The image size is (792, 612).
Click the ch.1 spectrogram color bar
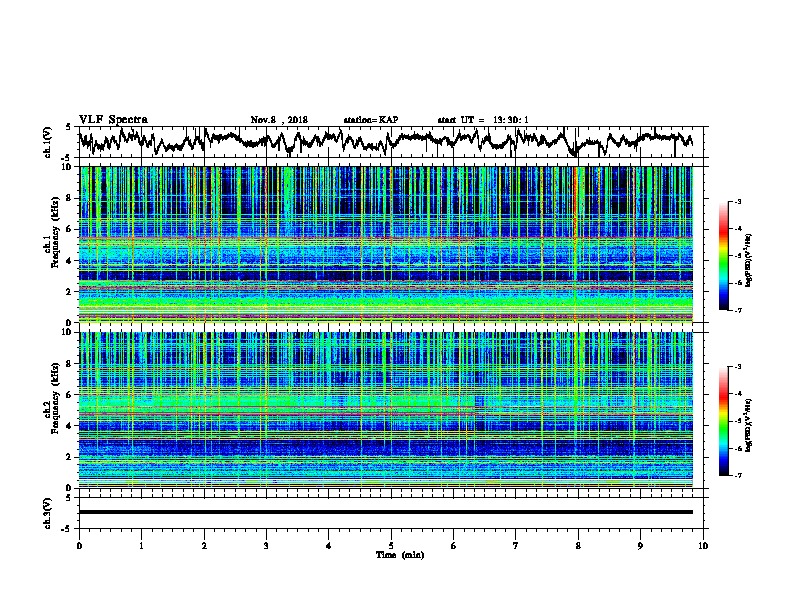(723, 256)
